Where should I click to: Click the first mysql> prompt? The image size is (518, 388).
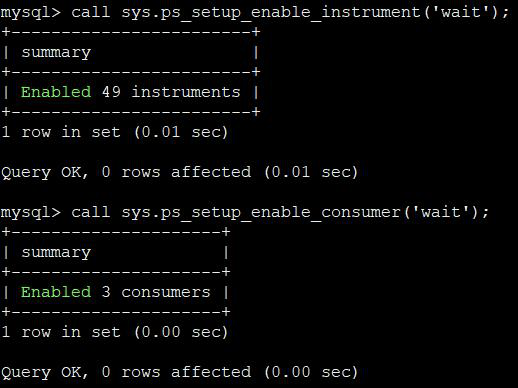pyautogui.click(x=31, y=13)
